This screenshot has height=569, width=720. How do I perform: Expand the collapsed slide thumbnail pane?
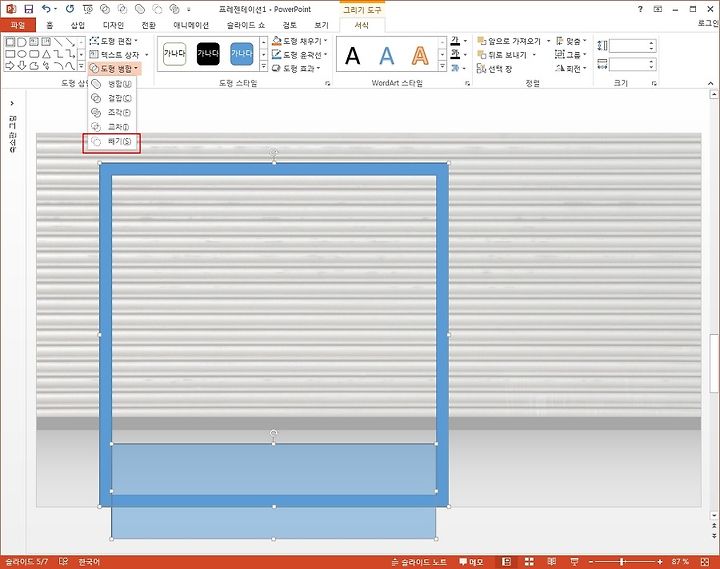[12, 103]
